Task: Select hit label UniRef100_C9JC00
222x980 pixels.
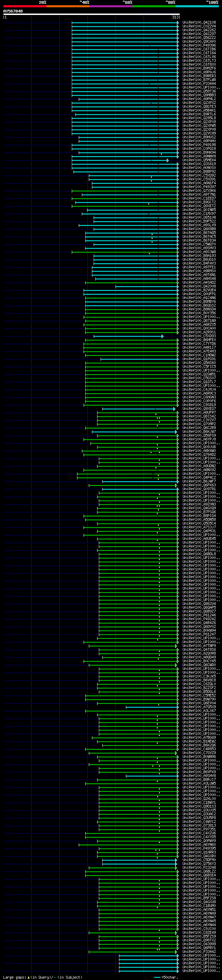Action: [x=199, y=929]
